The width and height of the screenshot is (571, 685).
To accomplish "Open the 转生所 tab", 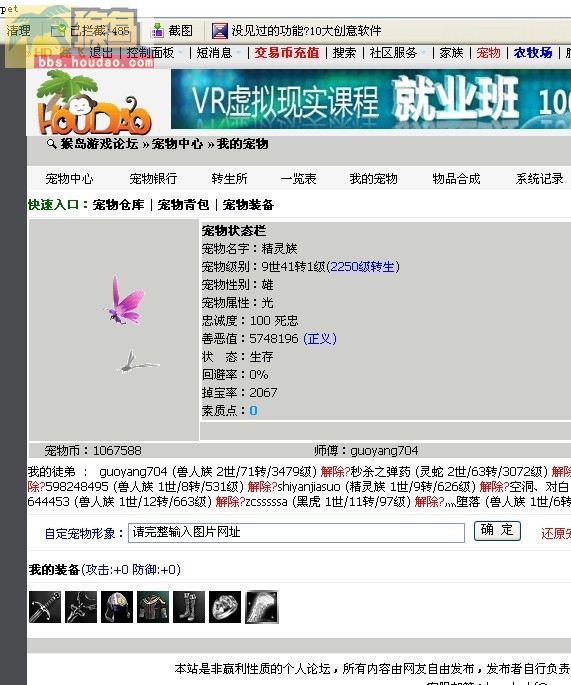I will (x=229, y=179).
